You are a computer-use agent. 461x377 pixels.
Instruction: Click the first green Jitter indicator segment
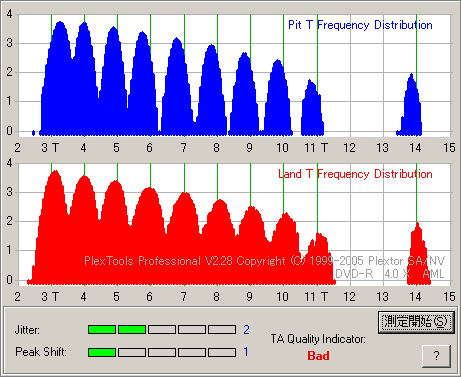(x=102, y=330)
